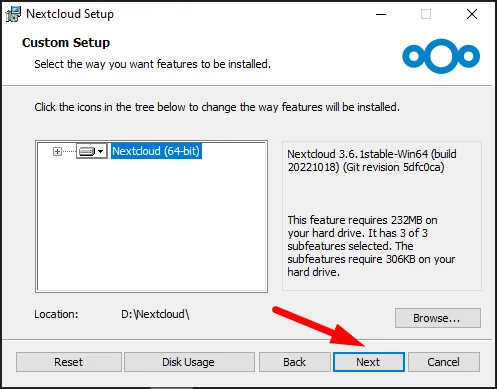The height and width of the screenshot is (389, 497).
Task: Click the installer icon in the title bar
Action: (13, 14)
